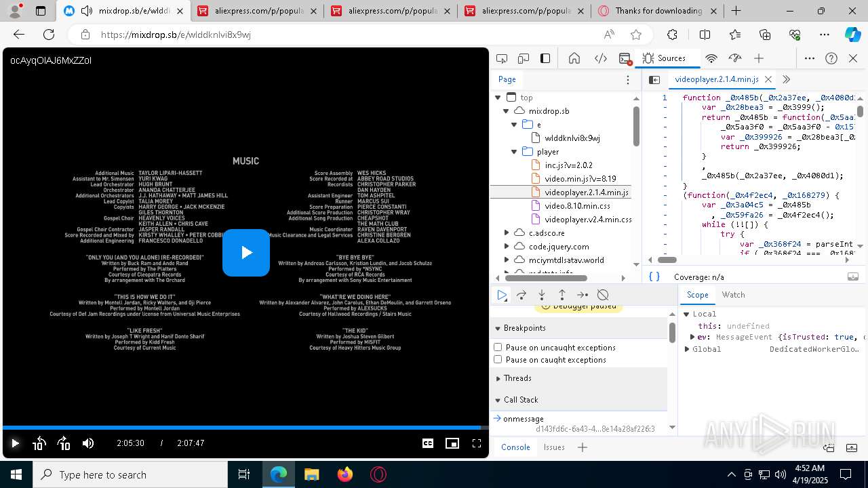Viewport: 868px width, 488px height.
Task: Rewind video 10 seconds
Action: tap(39, 443)
